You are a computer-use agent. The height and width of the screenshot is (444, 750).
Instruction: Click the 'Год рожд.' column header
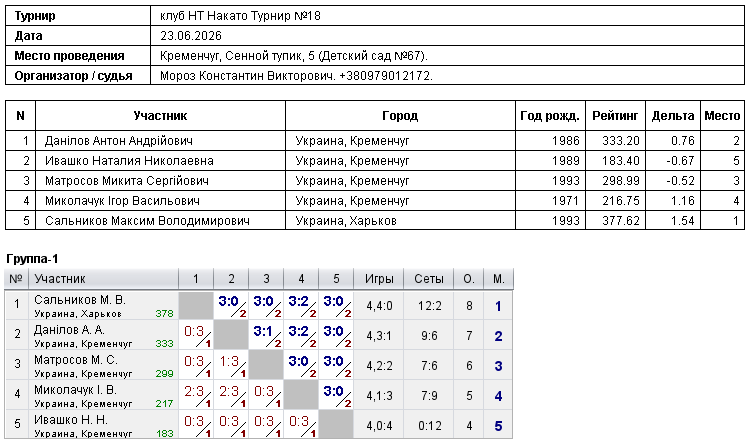(550, 116)
